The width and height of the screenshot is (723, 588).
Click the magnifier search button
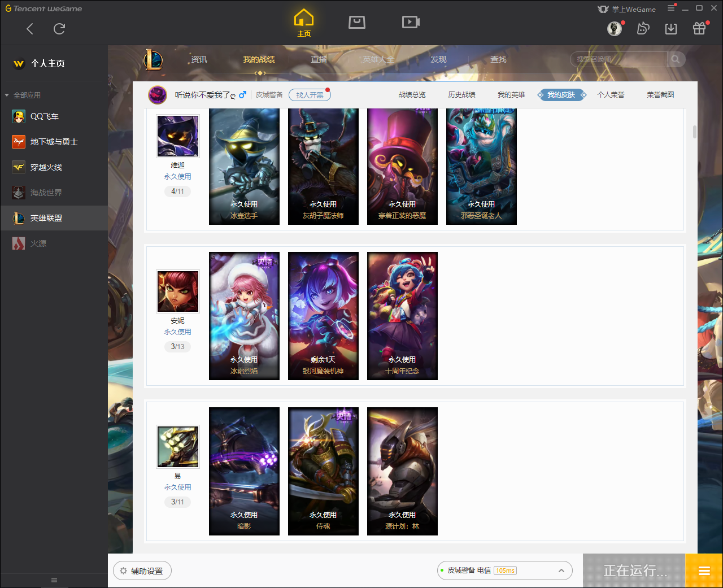pos(676,59)
